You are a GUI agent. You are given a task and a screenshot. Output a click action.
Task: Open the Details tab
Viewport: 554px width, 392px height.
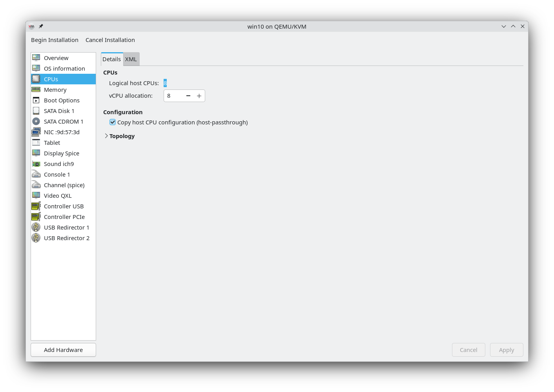112,59
